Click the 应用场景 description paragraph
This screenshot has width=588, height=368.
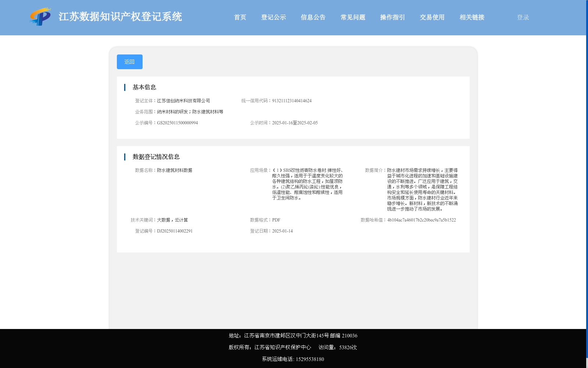pos(307,184)
